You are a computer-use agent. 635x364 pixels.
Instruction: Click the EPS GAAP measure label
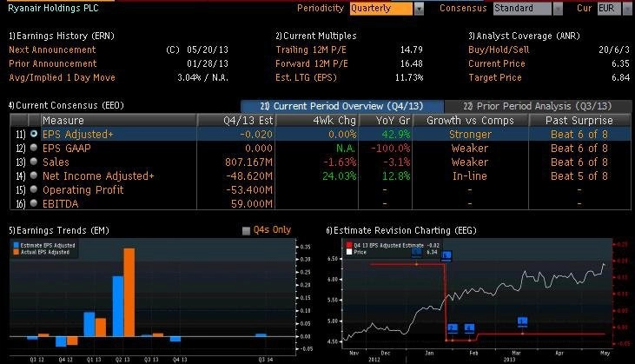coord(66,149)
